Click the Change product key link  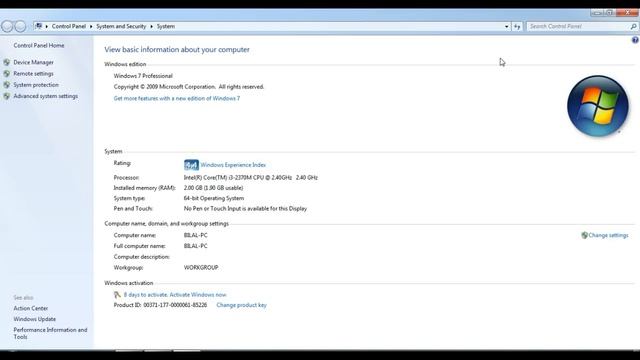click(242, 305)
